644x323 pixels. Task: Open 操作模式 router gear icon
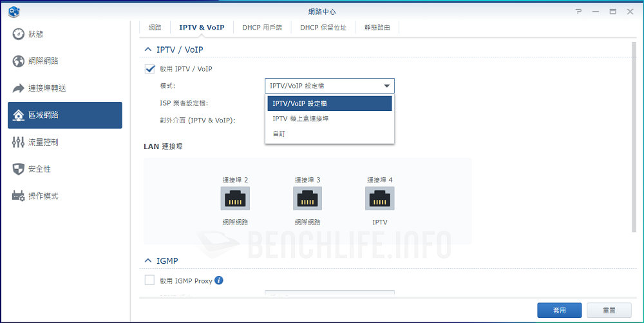(19, 196)
